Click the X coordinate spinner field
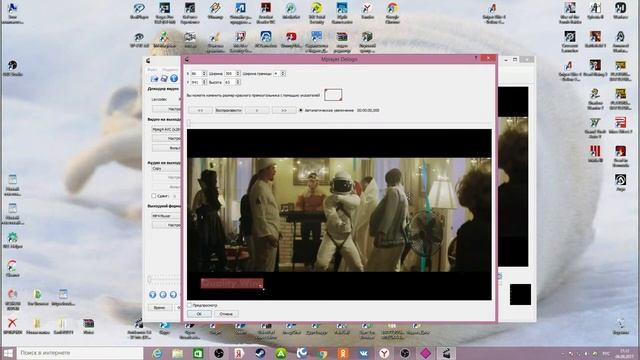The image size is (640, 360). (x=199, y=73)
